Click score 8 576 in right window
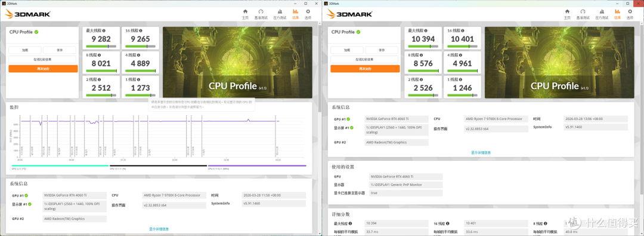Image resolution: width=644 pixels, height=236 pixels. tap(423, 63)
